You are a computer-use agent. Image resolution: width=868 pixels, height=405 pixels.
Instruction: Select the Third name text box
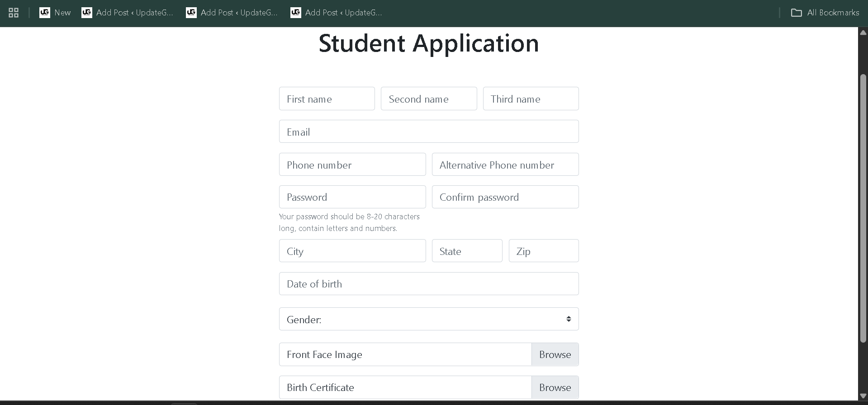(x=530, y=99)
